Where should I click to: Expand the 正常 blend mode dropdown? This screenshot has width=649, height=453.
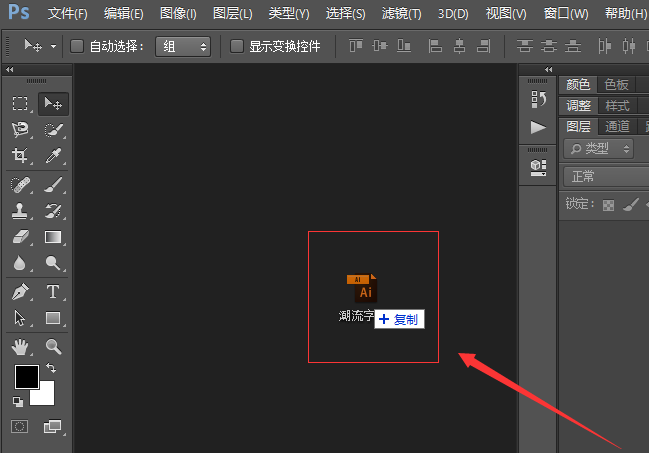coord(605,176)
